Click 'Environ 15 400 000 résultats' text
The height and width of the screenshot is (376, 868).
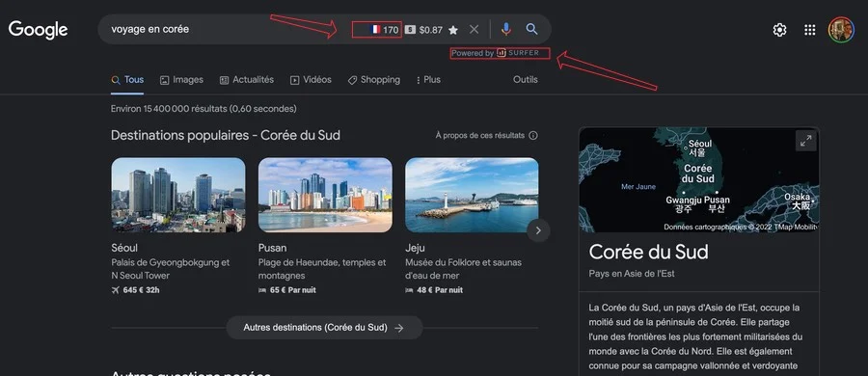[203, 109]
